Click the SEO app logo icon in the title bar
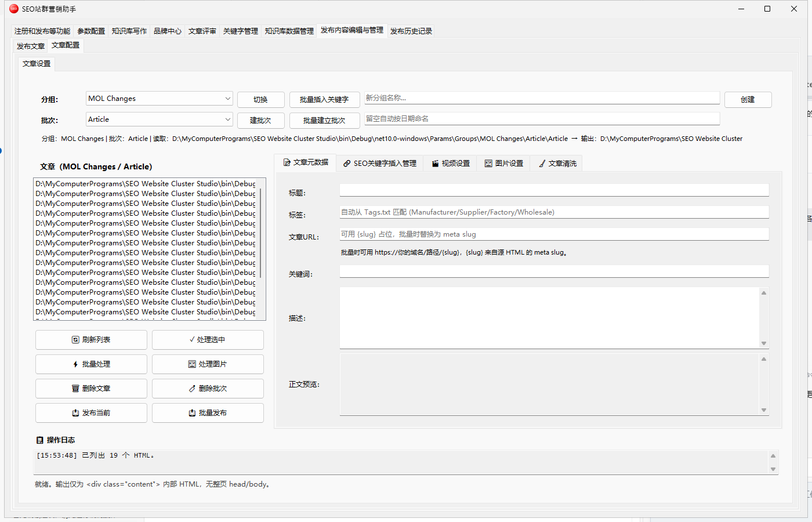 click(14, 9)
